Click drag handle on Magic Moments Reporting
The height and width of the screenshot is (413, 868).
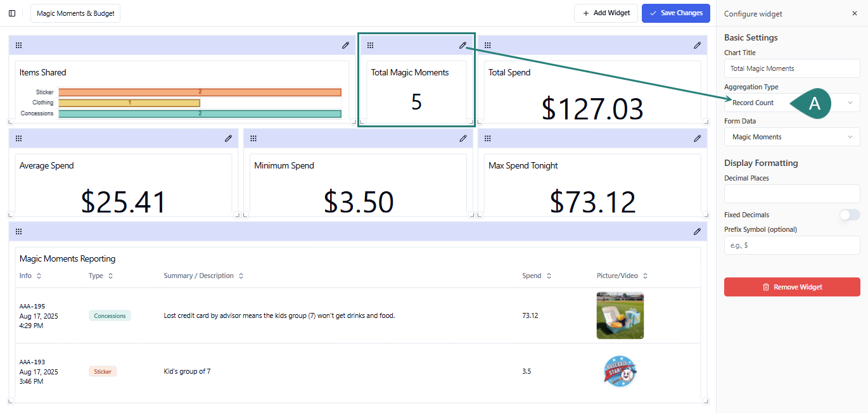(18, 231)
